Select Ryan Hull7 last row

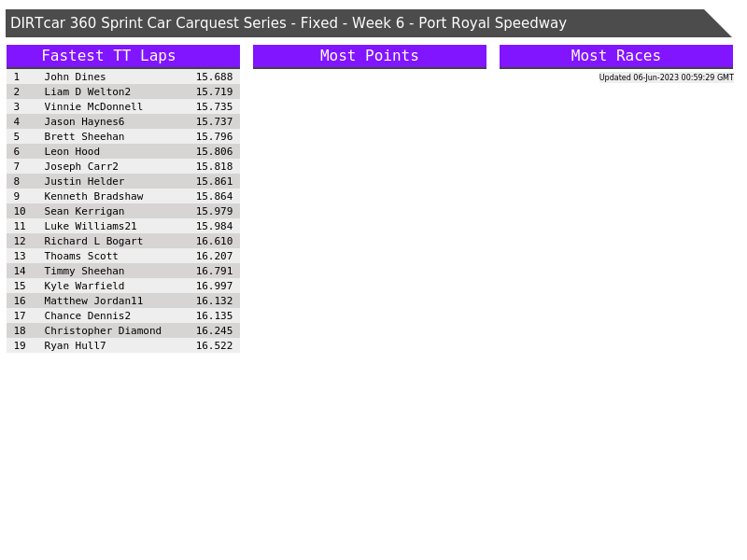(75, 345)
